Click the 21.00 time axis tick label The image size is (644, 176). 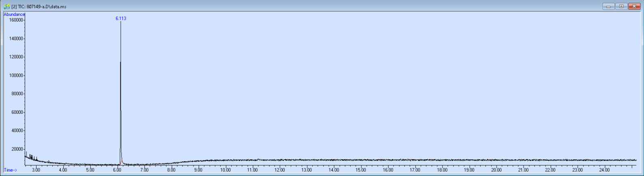click(523, 170)
